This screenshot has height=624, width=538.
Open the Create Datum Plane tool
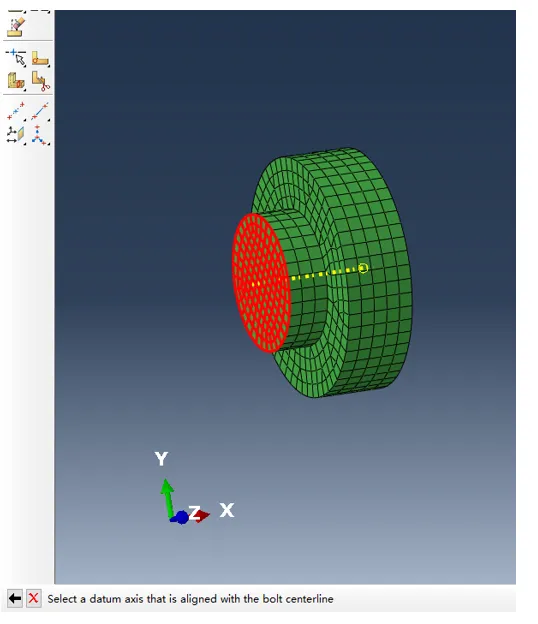(16, 135)
